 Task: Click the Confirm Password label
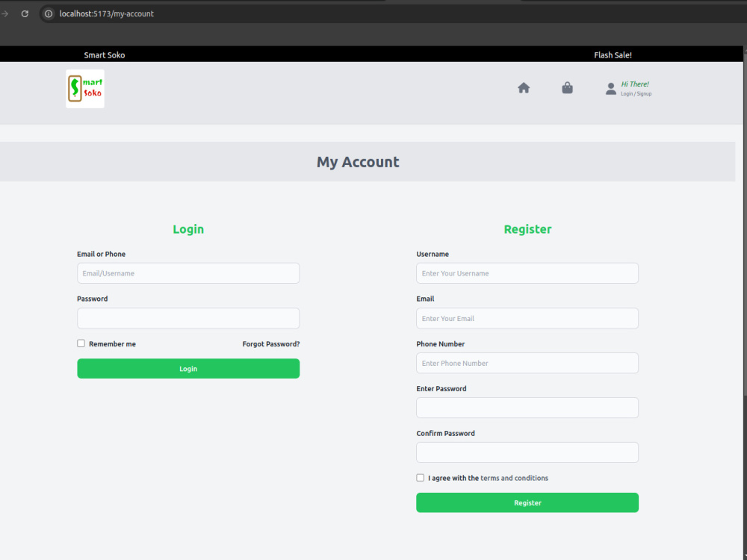[445, 433]
